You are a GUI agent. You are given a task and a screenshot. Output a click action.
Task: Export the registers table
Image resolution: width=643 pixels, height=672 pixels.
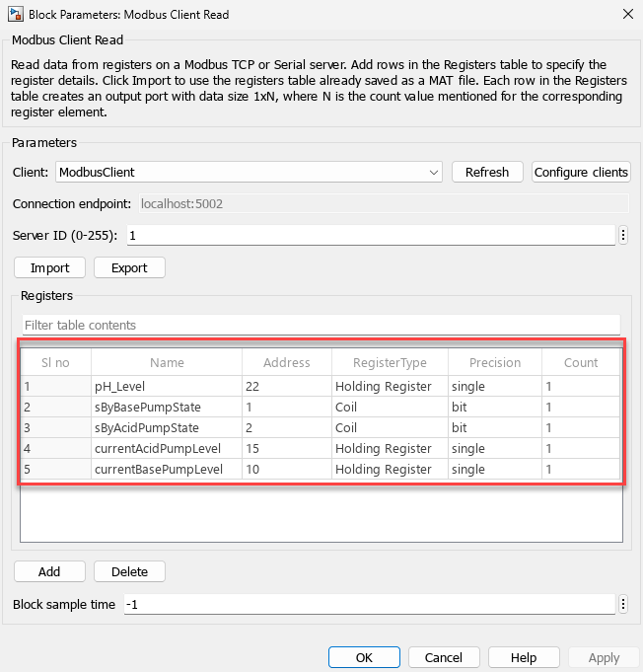(129, 267)
